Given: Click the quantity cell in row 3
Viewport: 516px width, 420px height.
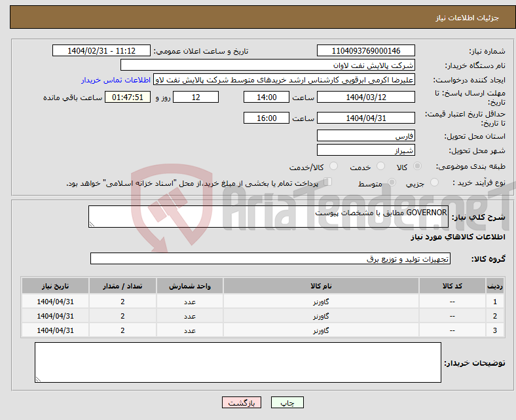Looking at the screenshot, I should (x=122, y=330).
